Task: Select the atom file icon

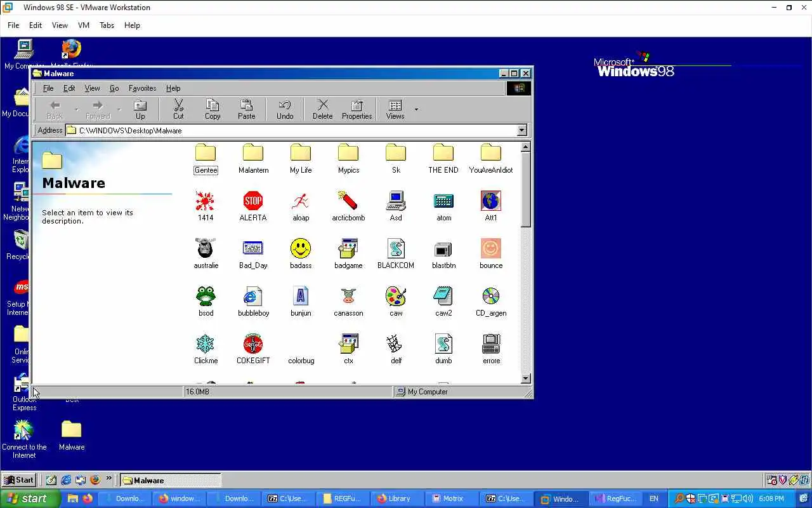Action: pos(443,201)
